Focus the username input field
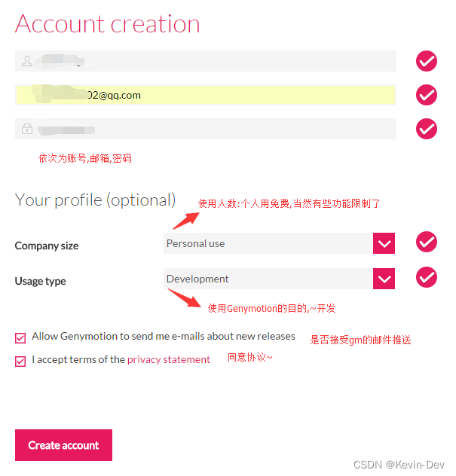 [x=206, y=61]
